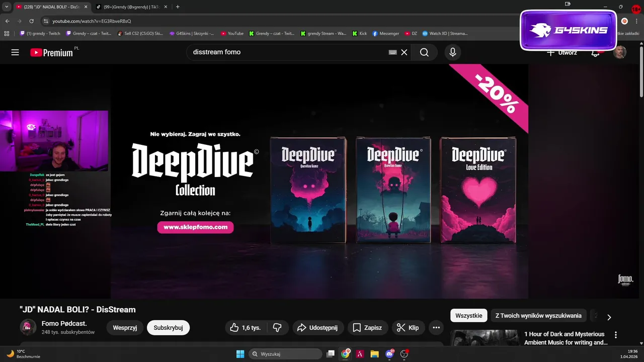Clear the search text with the X icon

[404, 52]
